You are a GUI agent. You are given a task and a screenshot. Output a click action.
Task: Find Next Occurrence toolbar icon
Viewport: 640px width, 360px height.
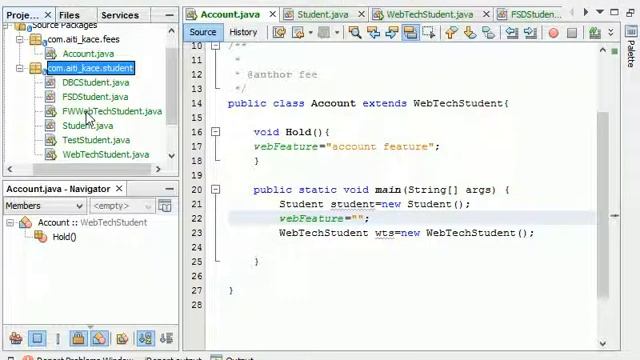(392, 32)
